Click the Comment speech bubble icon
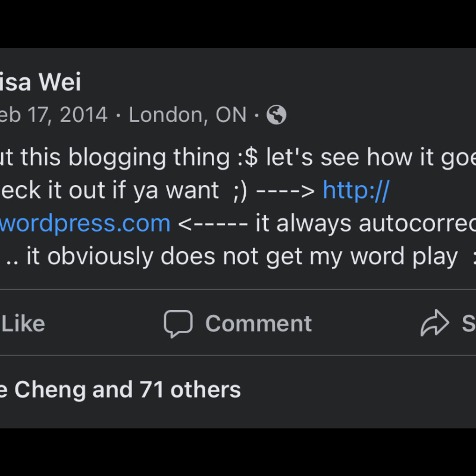Screen dimensions: 476x476 178,324
